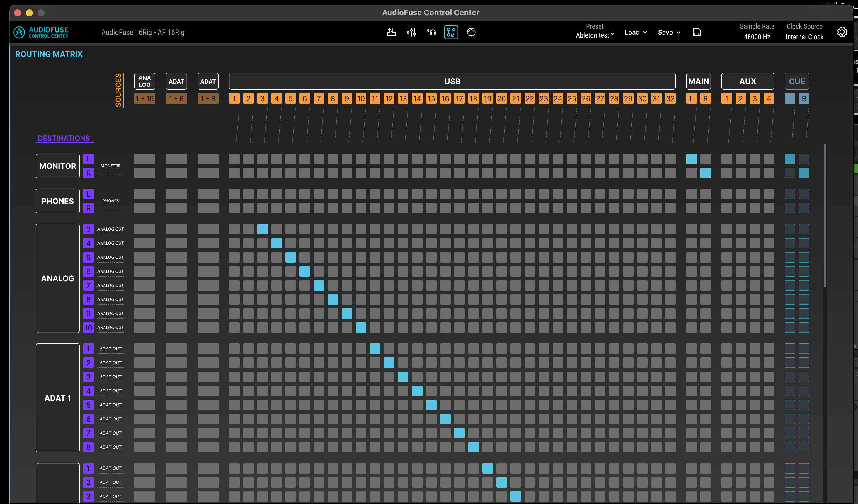The height and width of the screenshot is (504, 858).
Task: Select USB source channel 1
Action: click(x=234, y=99)
